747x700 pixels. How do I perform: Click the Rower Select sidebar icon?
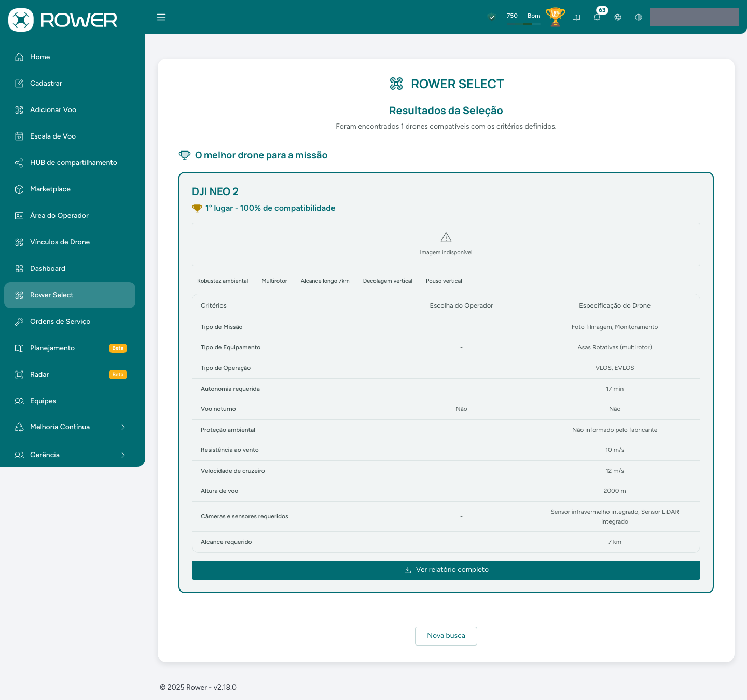coord(19,295)
